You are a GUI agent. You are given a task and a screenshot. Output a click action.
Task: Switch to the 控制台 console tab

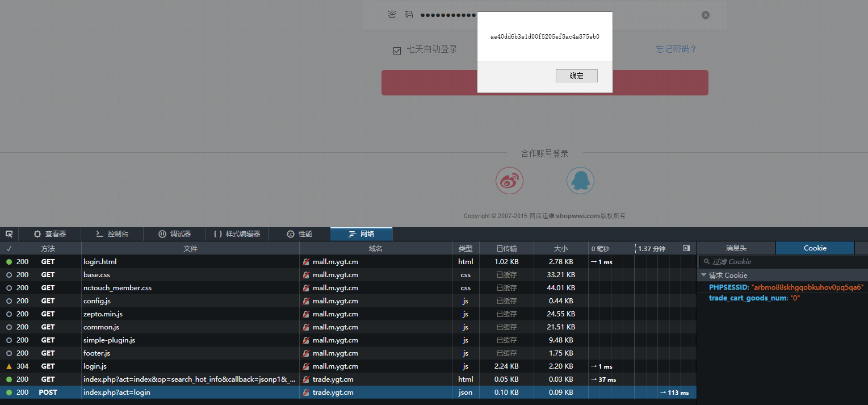coord(112,234)
